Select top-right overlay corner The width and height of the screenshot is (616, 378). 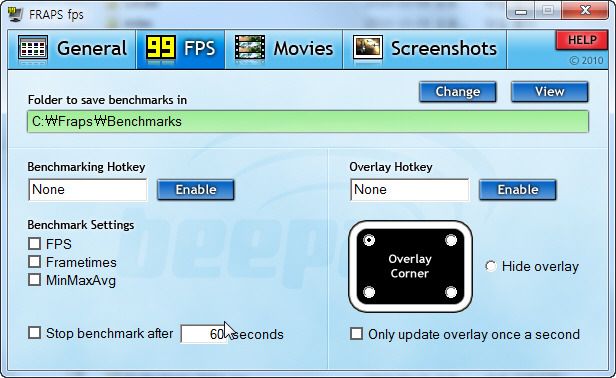[x=451, y=240]
